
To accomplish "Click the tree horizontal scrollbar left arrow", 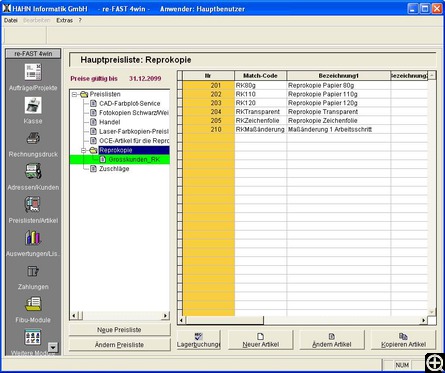I will point(74,315).
